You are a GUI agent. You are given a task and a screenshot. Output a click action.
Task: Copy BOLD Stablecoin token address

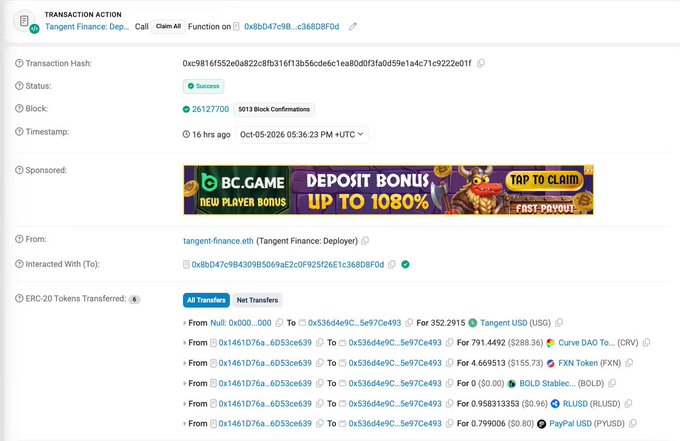point(612,383)
